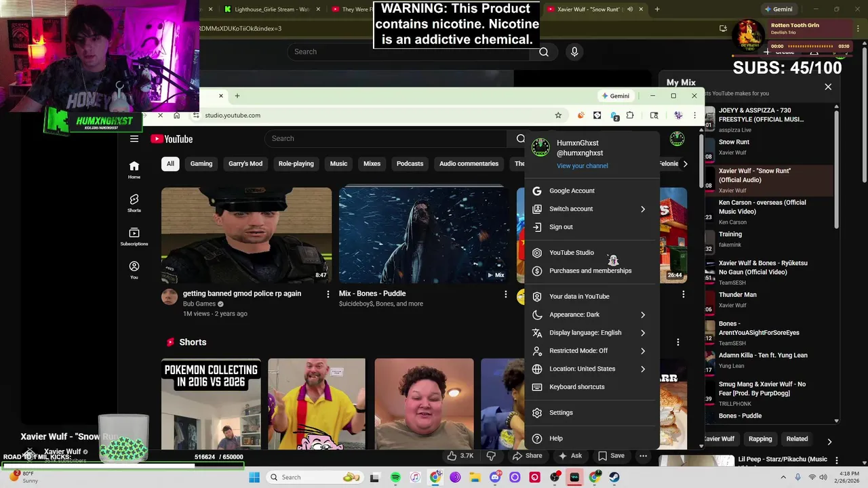
Task: Click the voice search microphone in back window
Action: click(x=574, y=52)
